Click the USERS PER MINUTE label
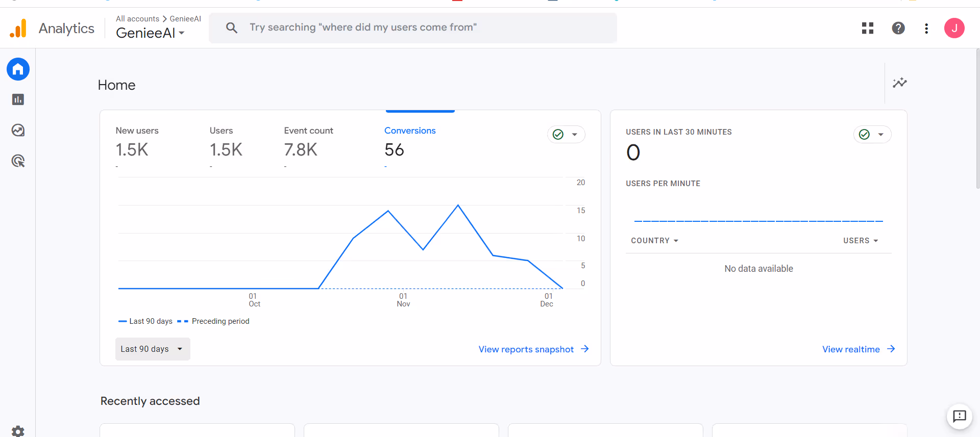 (663, 184)
